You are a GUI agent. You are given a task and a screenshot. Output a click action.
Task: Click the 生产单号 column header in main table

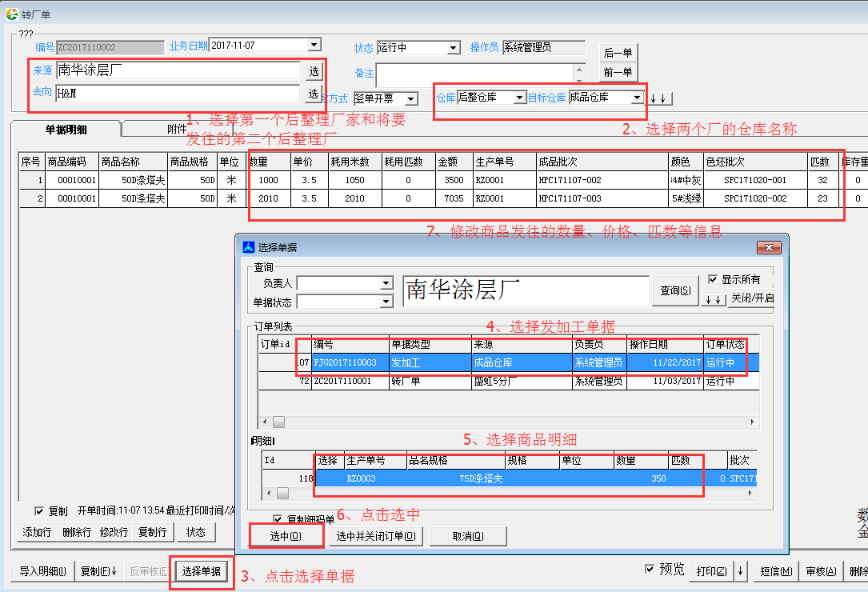click(x=505, y=162)
